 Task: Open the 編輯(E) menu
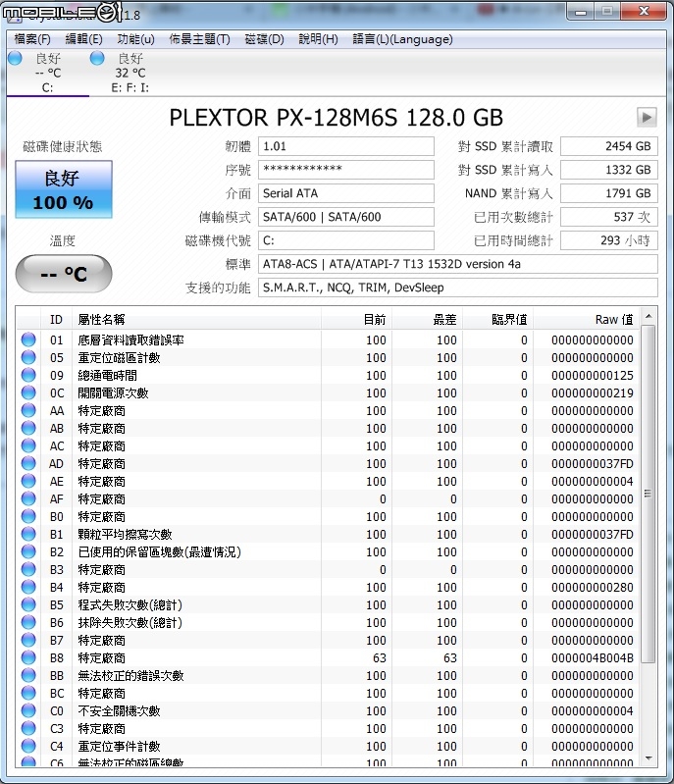[83, 39]
